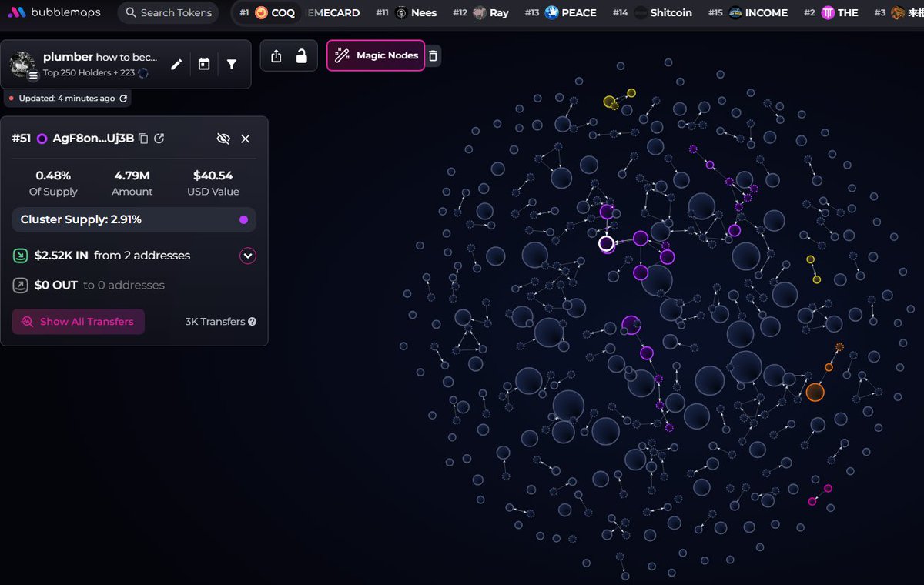
Task: Click the 4.79M Amount value
Action: coord(132,175)
